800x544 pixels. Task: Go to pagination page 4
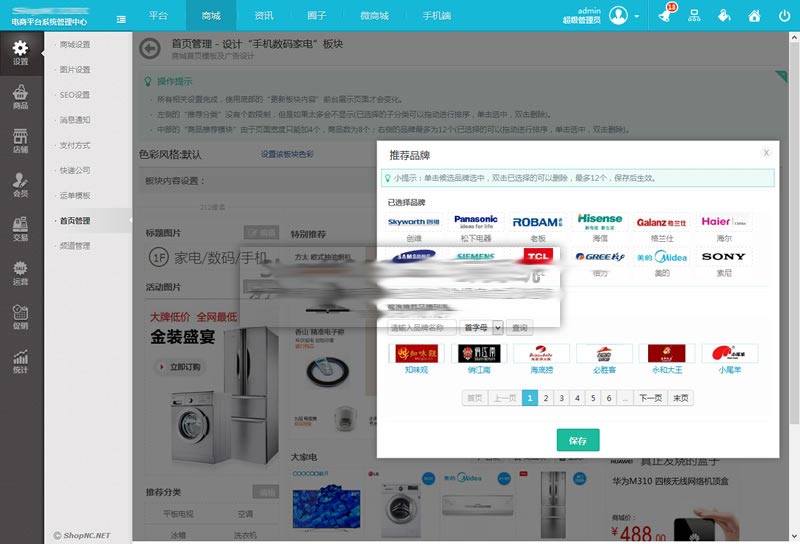(577, 398)
